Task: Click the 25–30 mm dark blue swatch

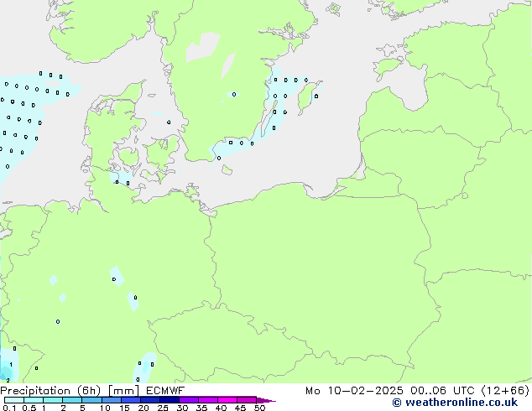Action: (x=169, y=400)
